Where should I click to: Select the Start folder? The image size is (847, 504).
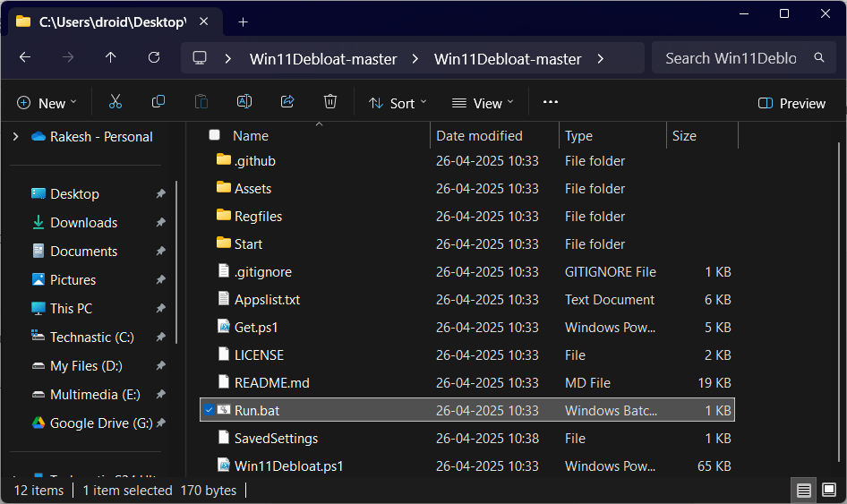coord(248,244)
